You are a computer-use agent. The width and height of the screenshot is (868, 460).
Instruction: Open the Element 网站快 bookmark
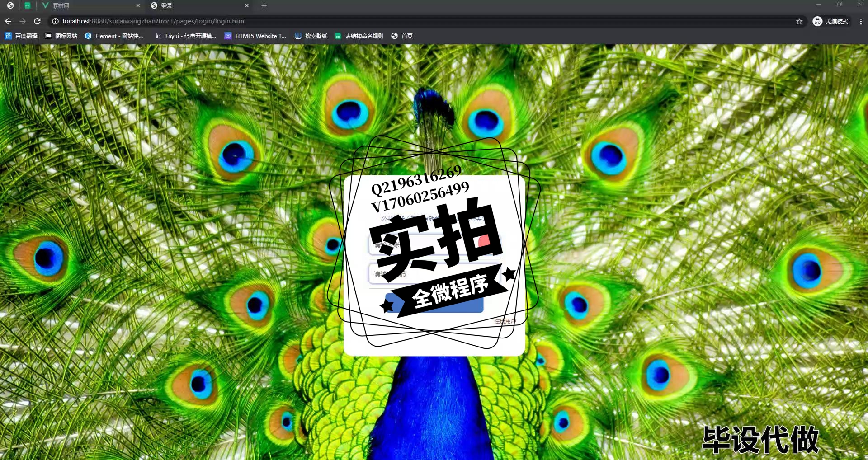click(x=114, y=36)
